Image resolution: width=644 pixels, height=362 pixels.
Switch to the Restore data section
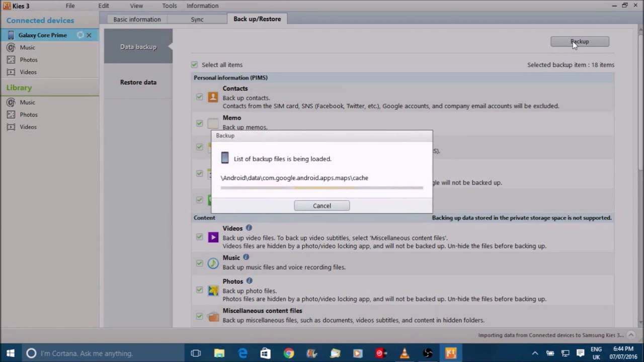138,82
